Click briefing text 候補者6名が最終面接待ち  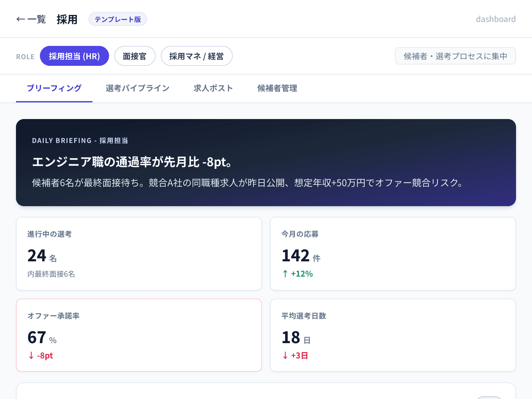(x=248, y=183)
